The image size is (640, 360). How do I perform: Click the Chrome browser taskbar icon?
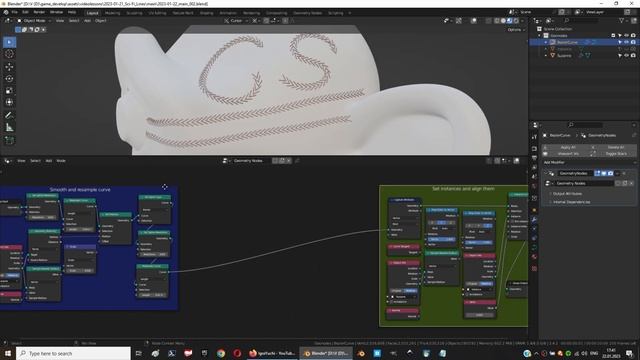tap(221, 353)
